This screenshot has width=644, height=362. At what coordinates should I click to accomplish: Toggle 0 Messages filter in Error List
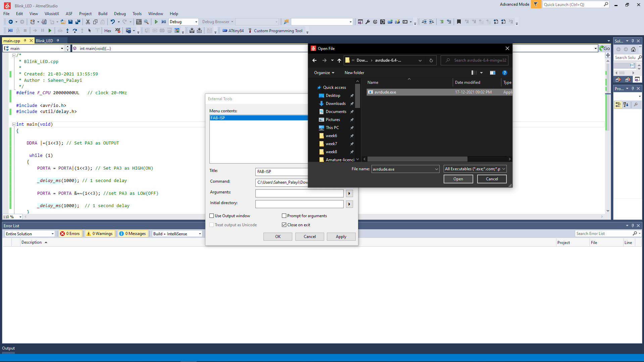[x=133, y=234]
